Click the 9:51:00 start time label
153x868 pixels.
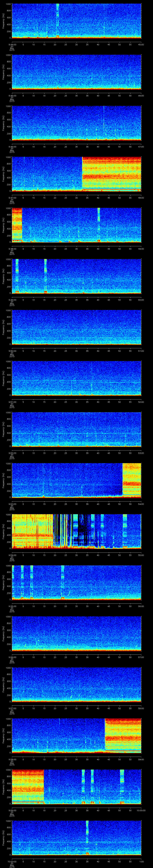click(12, 402)
